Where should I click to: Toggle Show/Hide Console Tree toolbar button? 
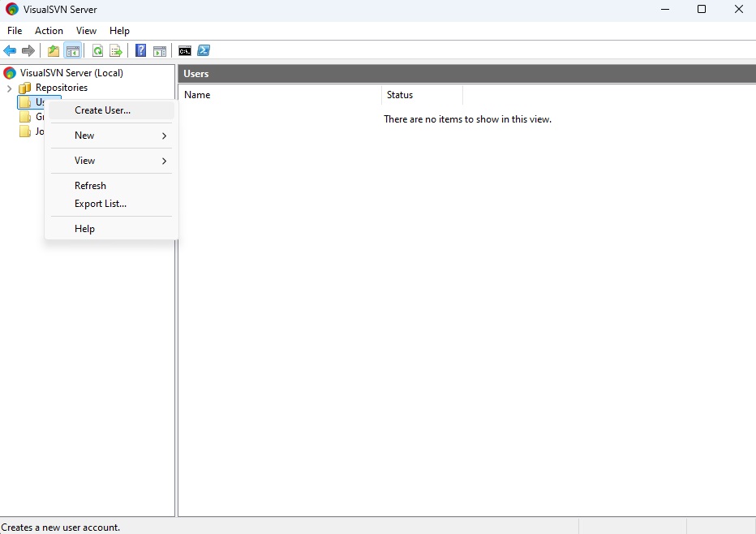pyautogui.click(x=73, y=51)
